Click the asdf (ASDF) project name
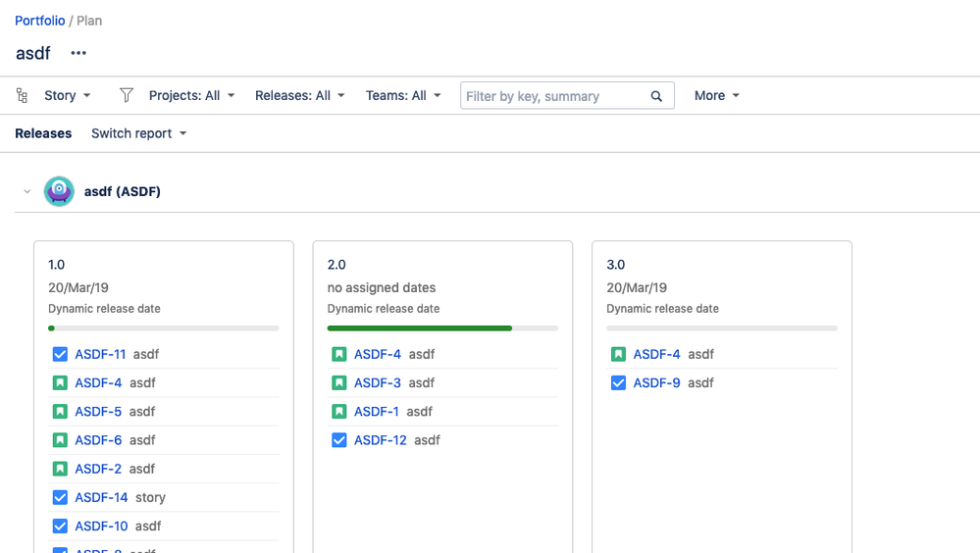980x553 pixels. (123, 191)
